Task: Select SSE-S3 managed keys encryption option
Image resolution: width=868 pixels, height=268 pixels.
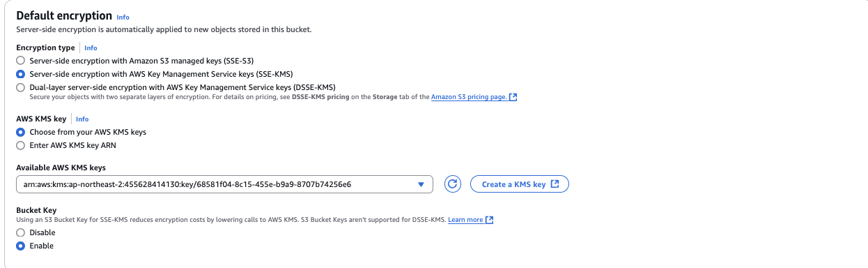Action: [20, 61]
